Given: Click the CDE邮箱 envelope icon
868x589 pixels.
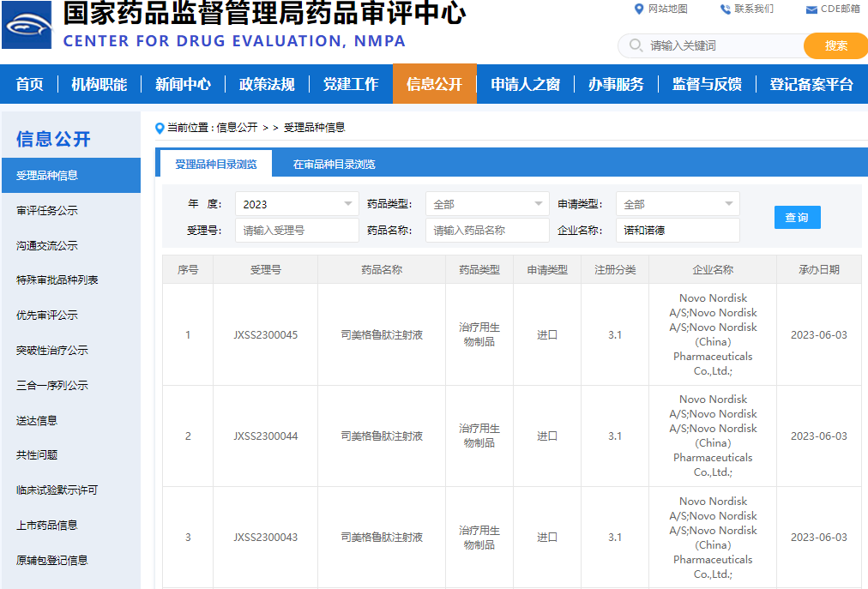Looking at the screenshot, I should tap(811, 9).
